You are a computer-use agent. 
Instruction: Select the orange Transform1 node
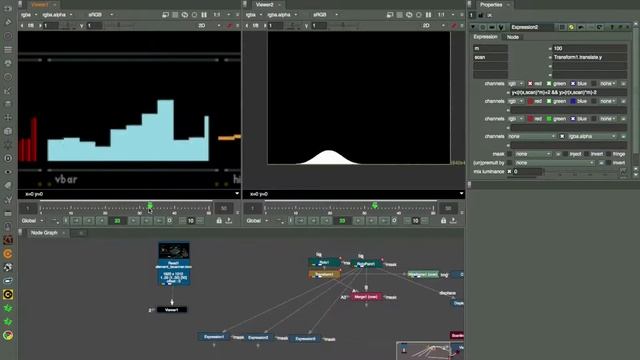[324, 275]
